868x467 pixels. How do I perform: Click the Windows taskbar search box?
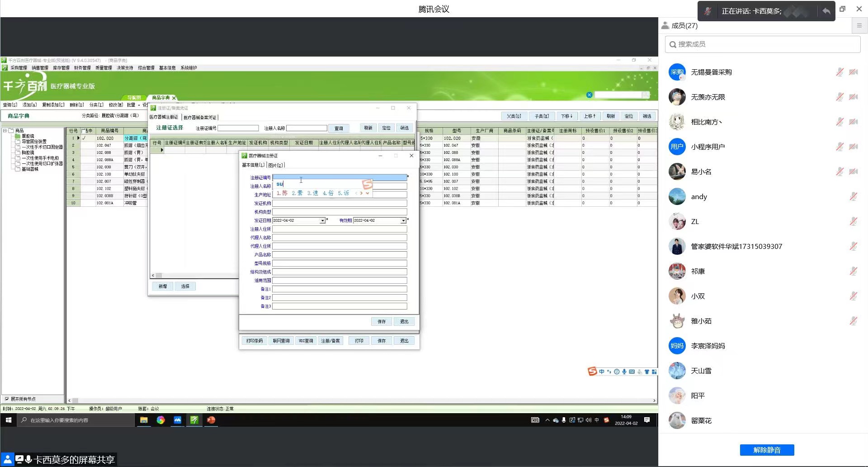tap(76, 420)
